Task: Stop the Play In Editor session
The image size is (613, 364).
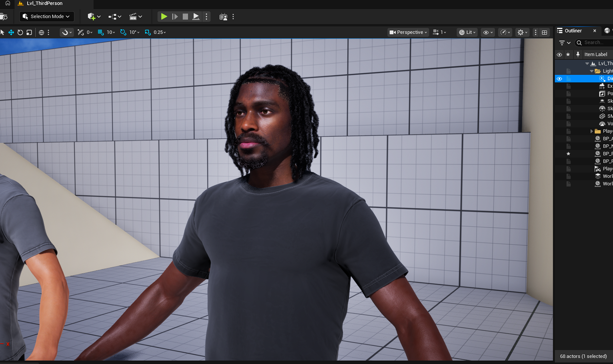Action: point(185,16)
